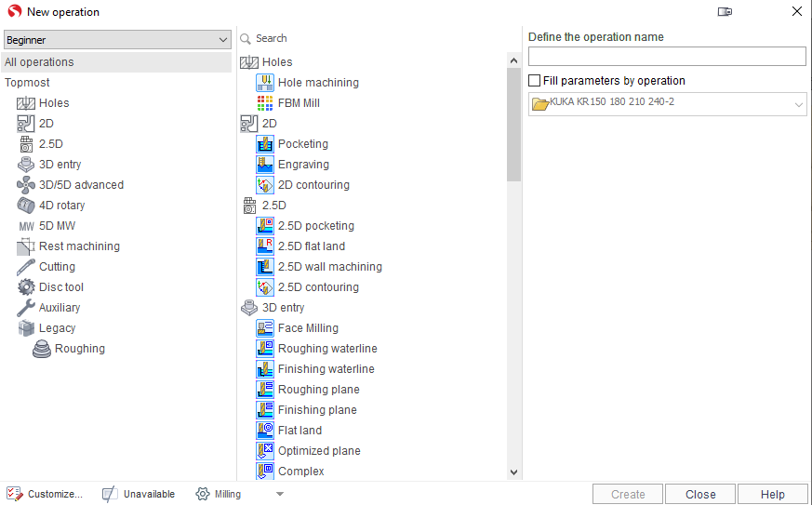Select the Rest machining category
Screen dimensions: 812x505
tap(68, 246)
